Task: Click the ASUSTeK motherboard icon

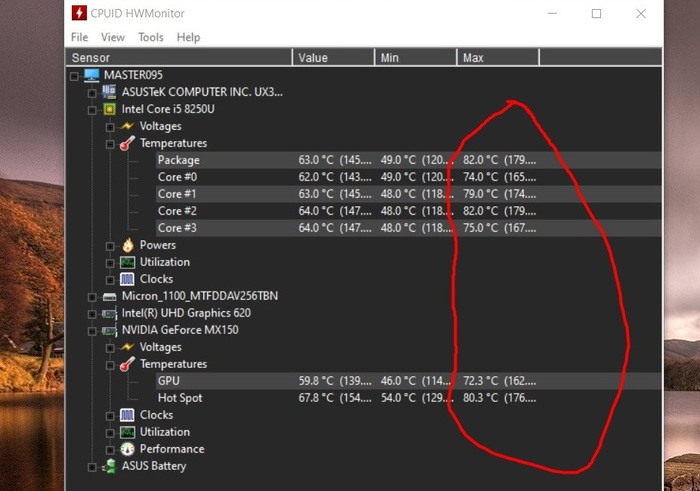Action: pos(109,92)
